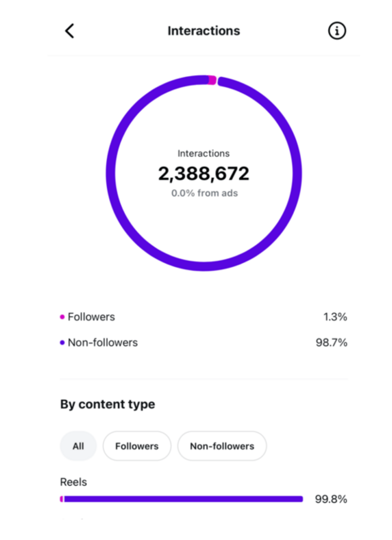This screenshot has height=540, width=392.
Task: Click the Followers legend label
Action: [x=91, y=317]
